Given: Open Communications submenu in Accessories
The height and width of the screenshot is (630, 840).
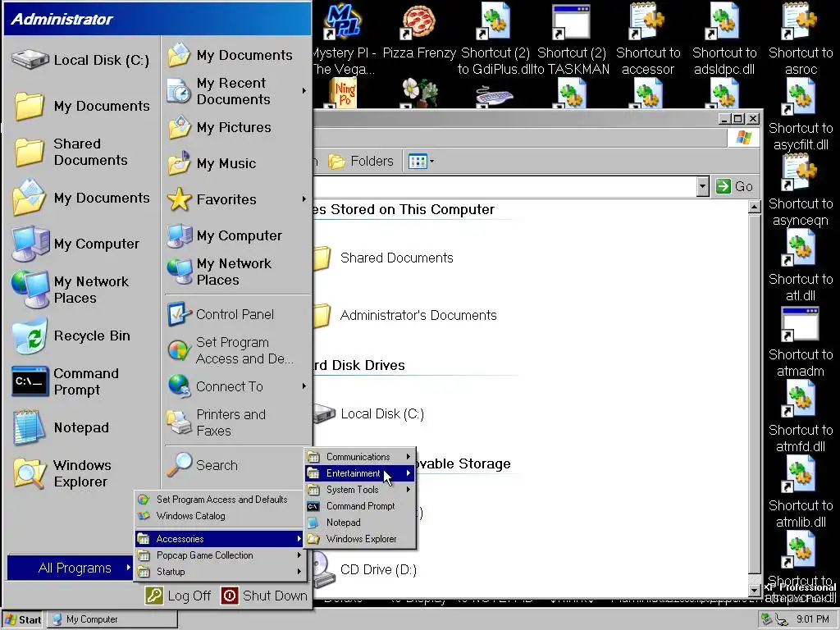Looking at the screenshot, I should pos(360,457).
